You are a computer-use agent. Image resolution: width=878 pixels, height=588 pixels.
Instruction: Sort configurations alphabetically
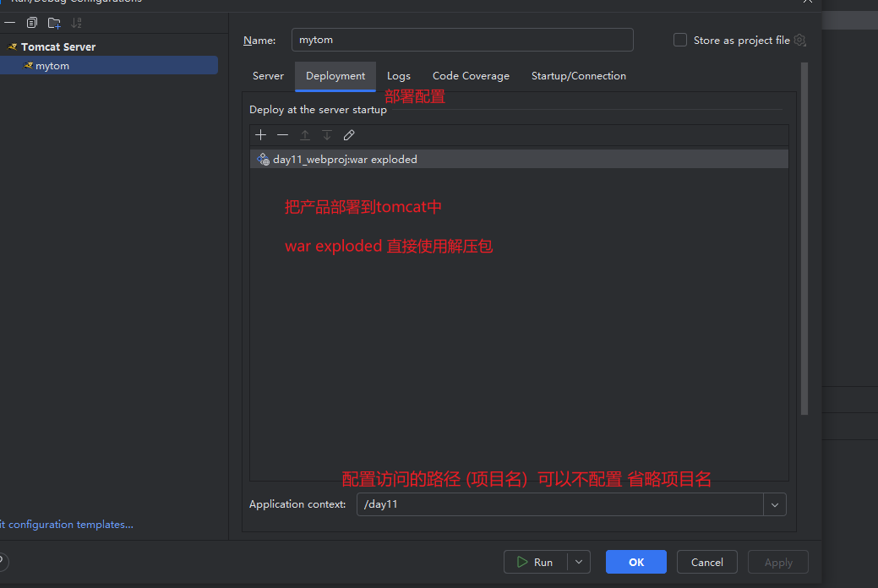click(x=76, y=23)
